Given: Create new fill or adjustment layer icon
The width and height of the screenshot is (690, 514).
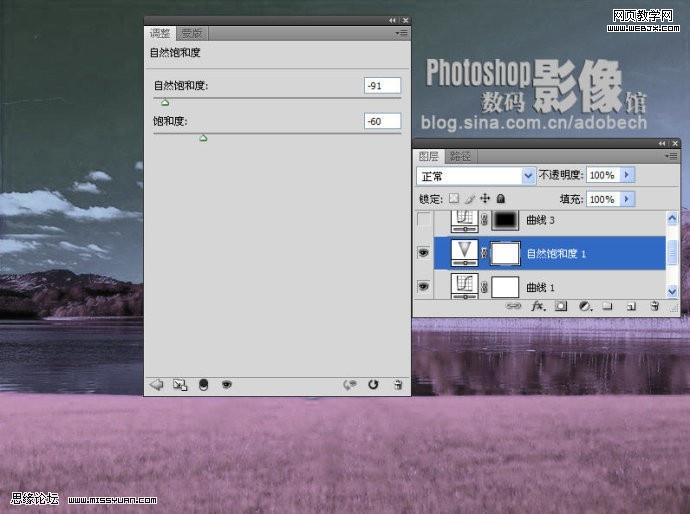Looking at the screenshot, I should 585,306.
